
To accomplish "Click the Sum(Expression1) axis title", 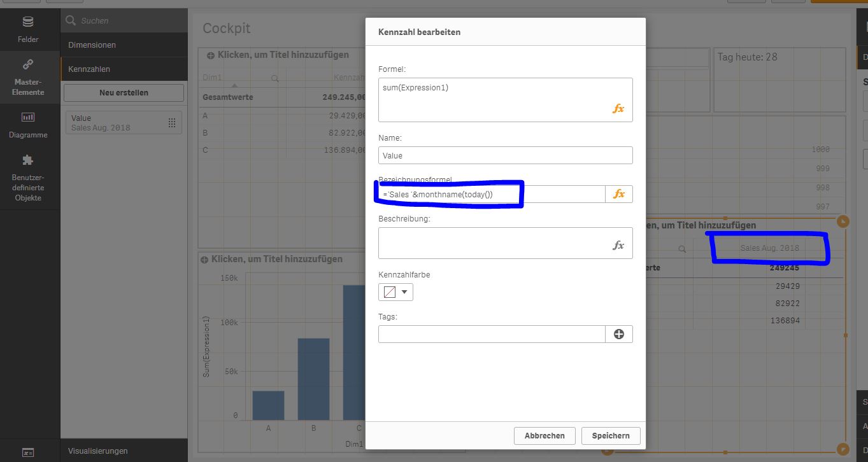I will [206, 346].
